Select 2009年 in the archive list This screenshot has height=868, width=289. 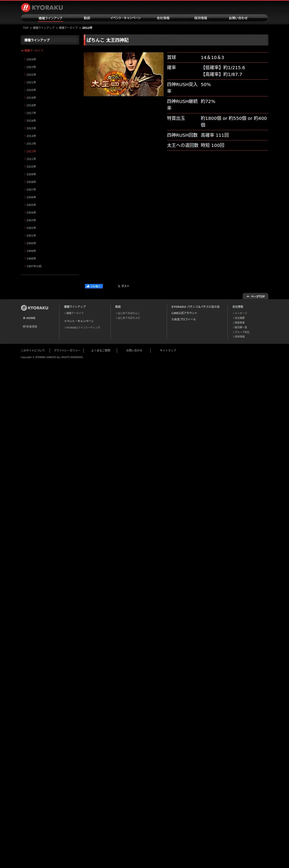tap(31, 174)
